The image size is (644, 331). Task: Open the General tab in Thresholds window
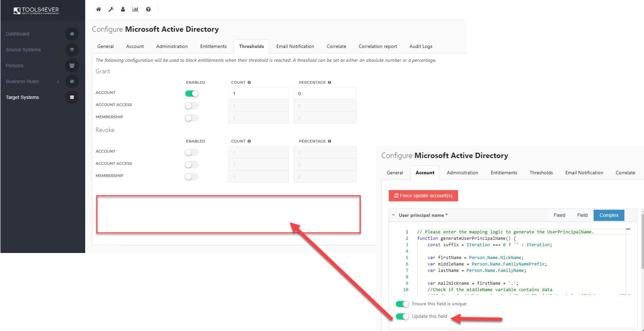[105, 46]
